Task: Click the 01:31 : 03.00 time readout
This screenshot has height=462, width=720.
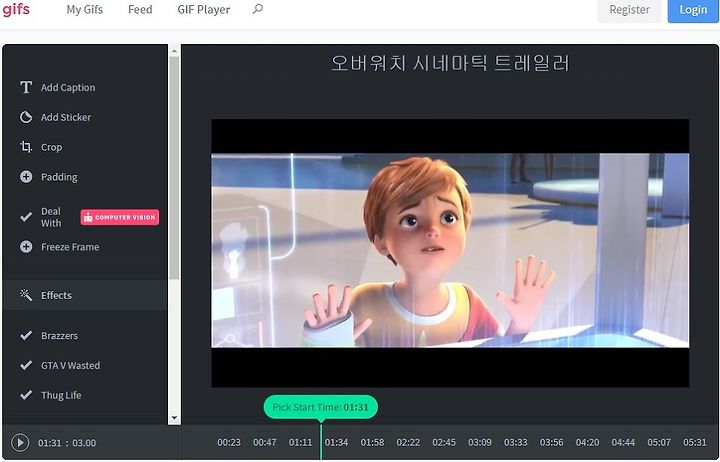Action: pyautogui.click(x=67, y=443)
